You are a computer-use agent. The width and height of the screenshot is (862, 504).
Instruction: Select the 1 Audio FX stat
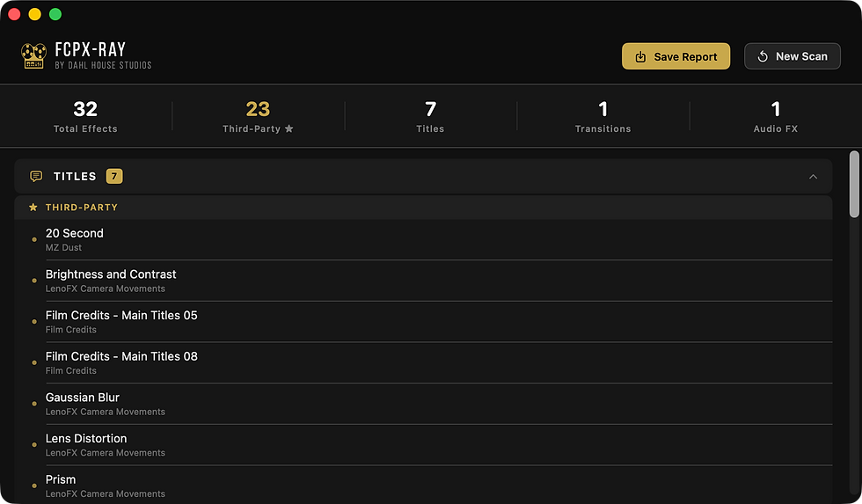click(776, 116)
